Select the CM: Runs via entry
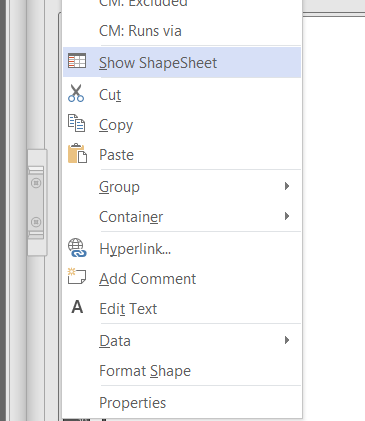The height and width of the screenshot is (421, 365). click(x=182, y=31)
